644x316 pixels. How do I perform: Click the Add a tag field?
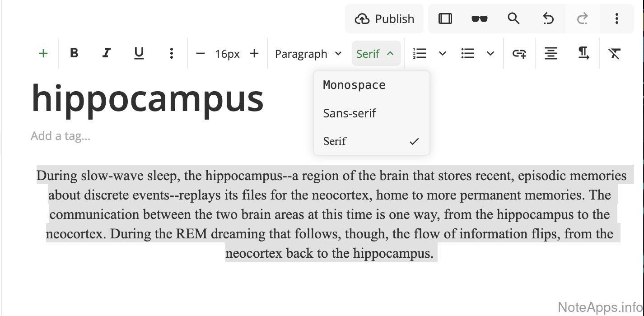pos(61,136)
